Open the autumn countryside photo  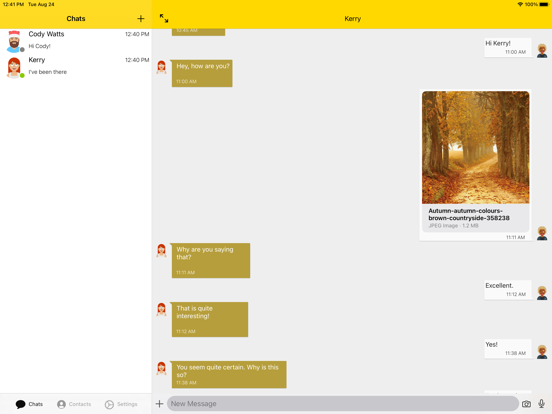[476, 147]
